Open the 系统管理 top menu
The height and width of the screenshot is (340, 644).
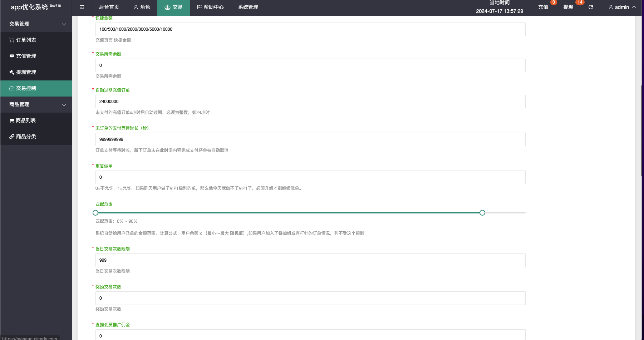pyautogui.click(x=248, y=7)
